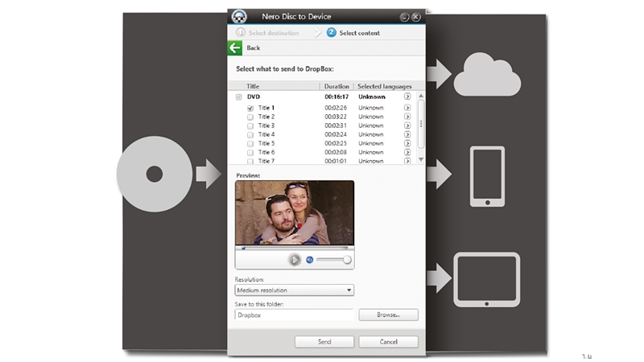Image resolution: width=644 pixels, height=362 pixels.
Task: Open language options for Title 2
Action: point(407,117)
